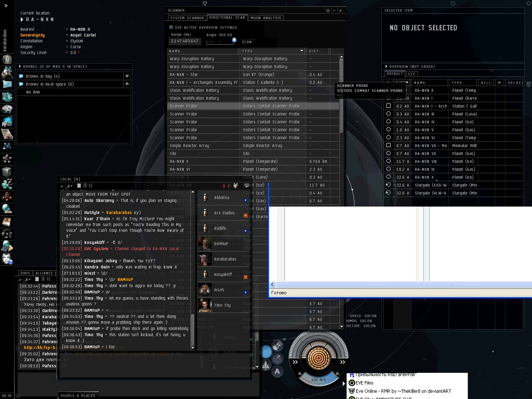Open the EVE Files bookmark entry
This screenshot has width=532, height=399.
click(x=364, y=383)
